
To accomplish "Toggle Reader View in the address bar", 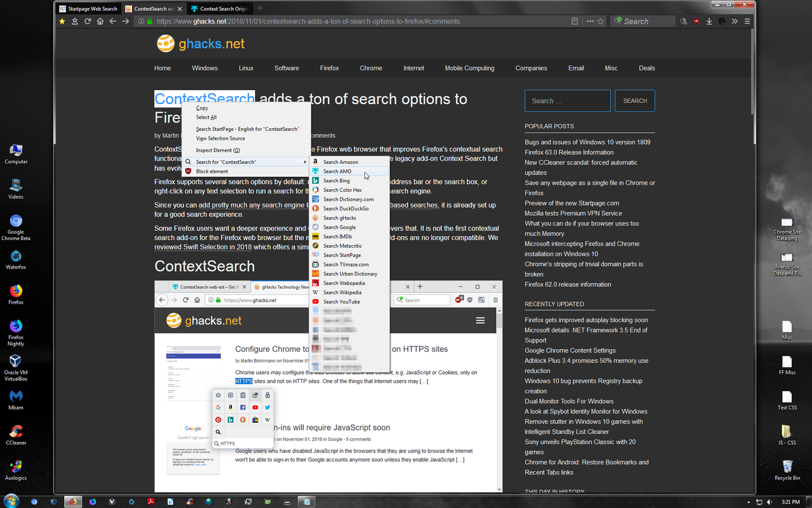I will (574, 21).
